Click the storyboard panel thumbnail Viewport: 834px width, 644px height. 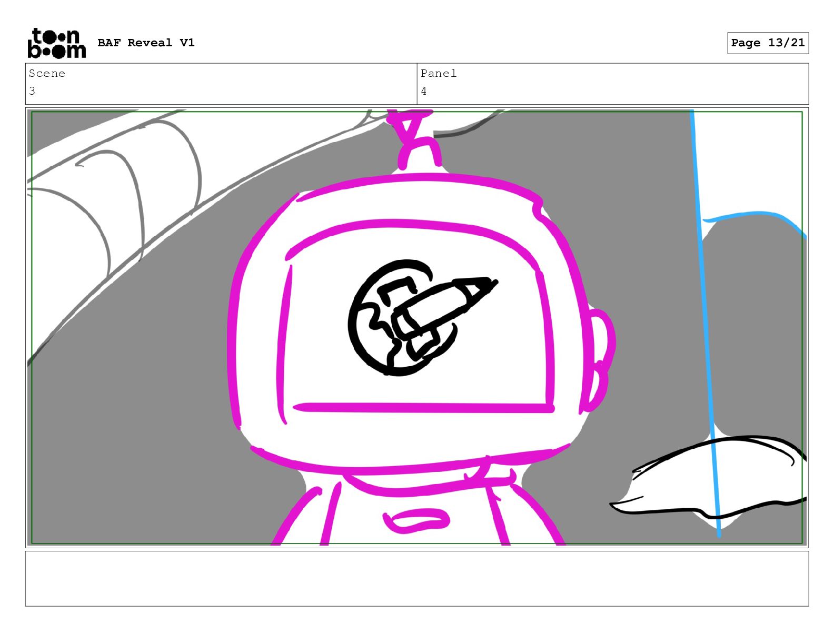[416, 327]
